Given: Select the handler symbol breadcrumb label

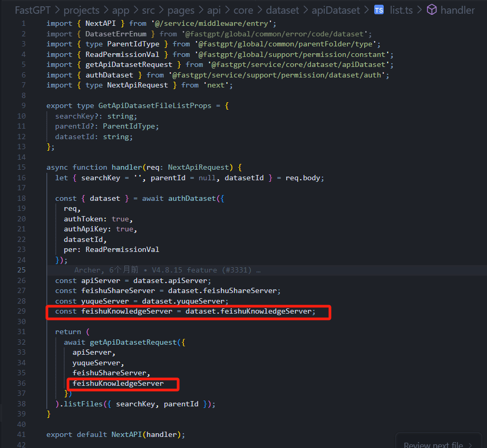Looking at the screenshot, I should pyautogui.click(x=457, y=10).
